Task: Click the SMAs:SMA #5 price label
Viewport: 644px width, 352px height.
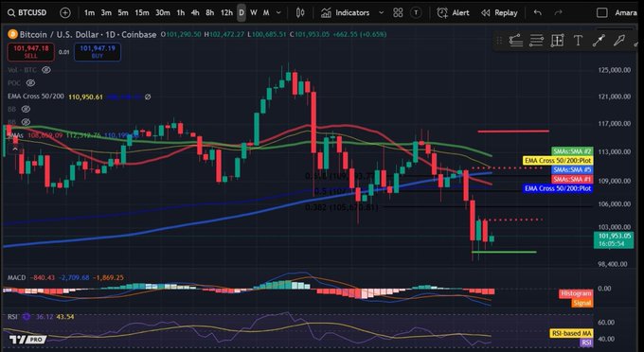Action: (572, 169)
